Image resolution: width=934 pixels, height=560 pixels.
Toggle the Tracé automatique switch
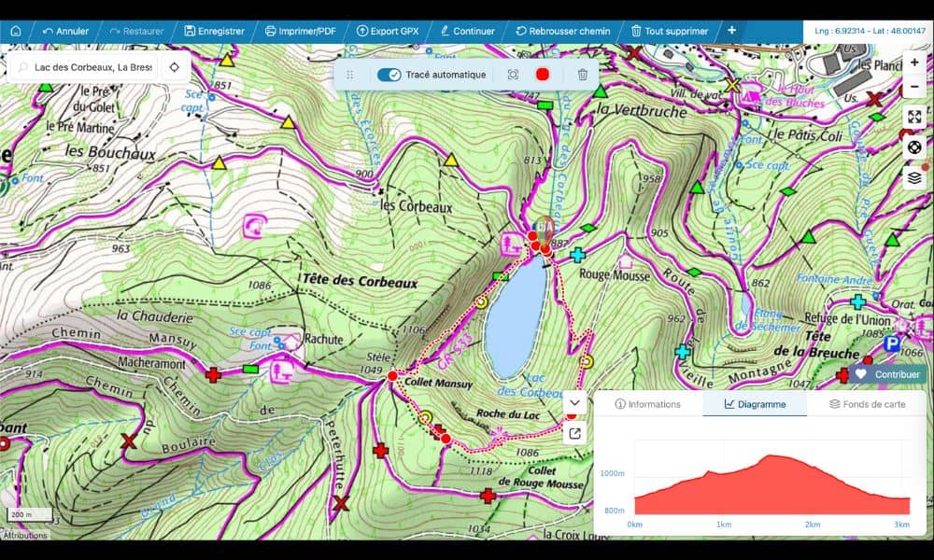(389, 75)
